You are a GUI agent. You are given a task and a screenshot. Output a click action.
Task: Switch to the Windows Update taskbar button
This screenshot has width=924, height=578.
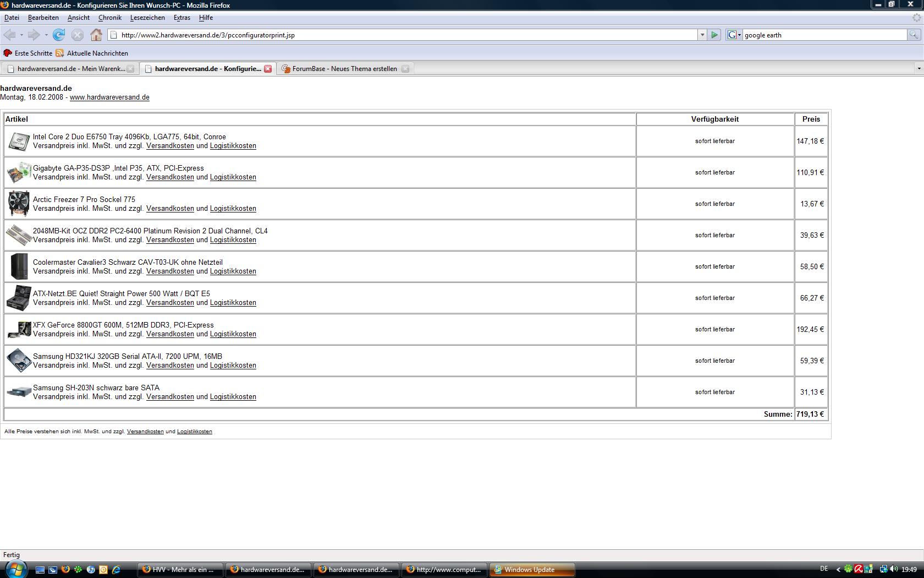tap(532, 570)
